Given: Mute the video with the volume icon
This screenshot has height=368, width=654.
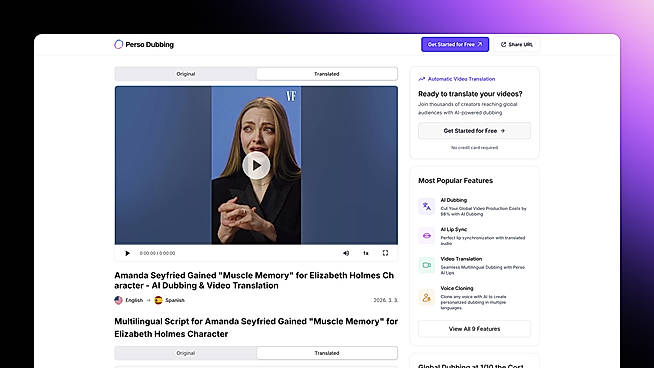Looking at the screenshot, I should 346,253.
